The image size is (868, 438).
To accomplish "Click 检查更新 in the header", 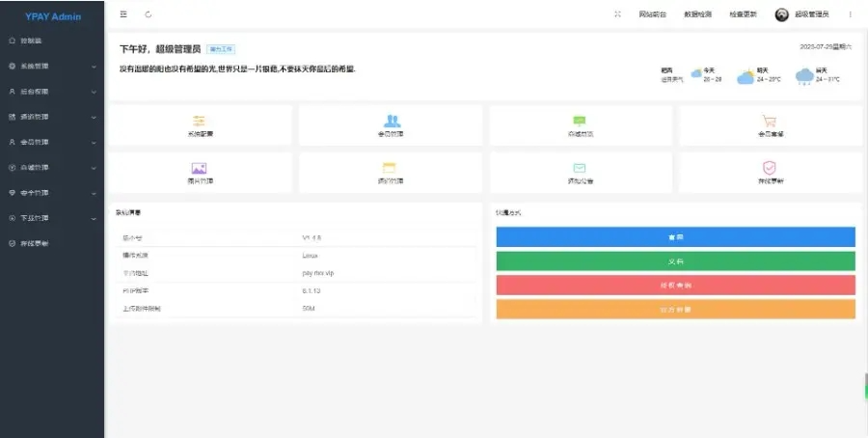I will pyautogui.click(x=743, y=14).
